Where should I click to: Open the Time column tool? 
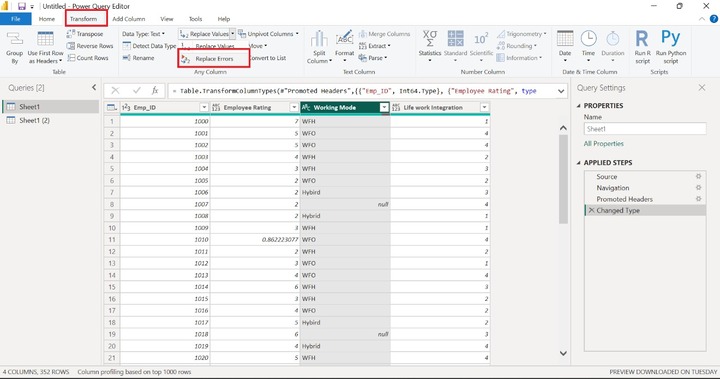click(588, 47)
